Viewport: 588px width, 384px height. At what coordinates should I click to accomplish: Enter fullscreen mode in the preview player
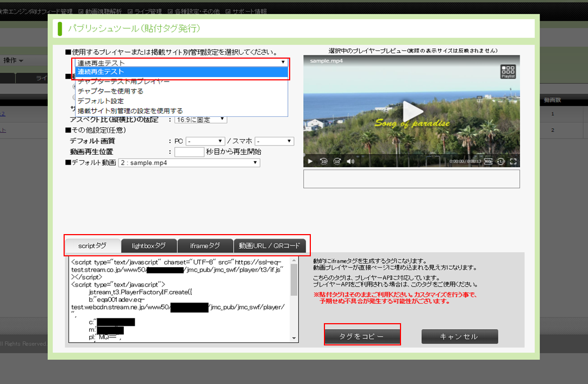point(514,161)
